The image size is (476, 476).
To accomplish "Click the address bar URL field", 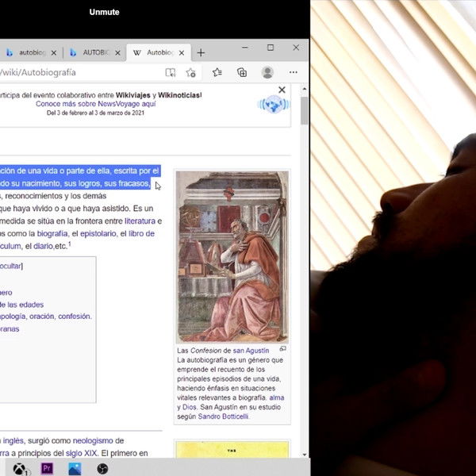I will click(79, 72).
